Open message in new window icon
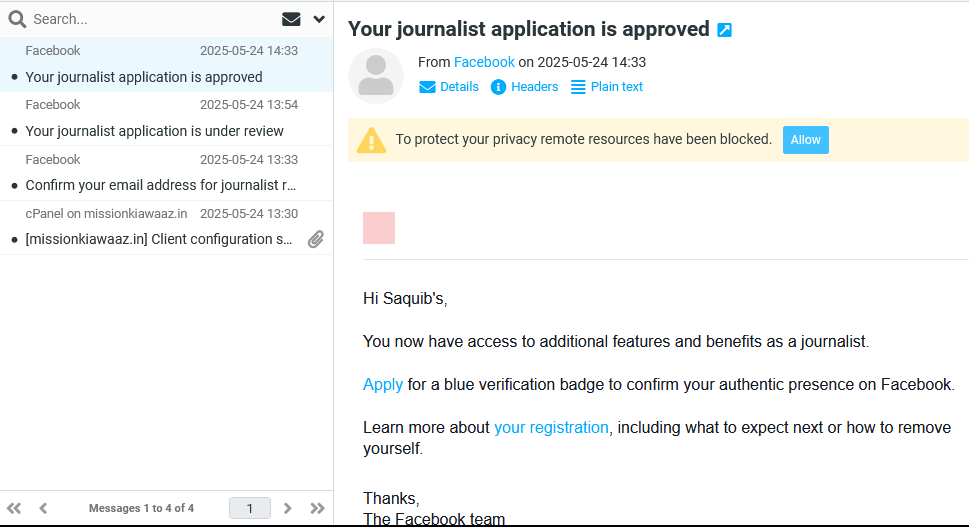The width and height of the screenshot is (969, 527). click(x=724, y=30)
